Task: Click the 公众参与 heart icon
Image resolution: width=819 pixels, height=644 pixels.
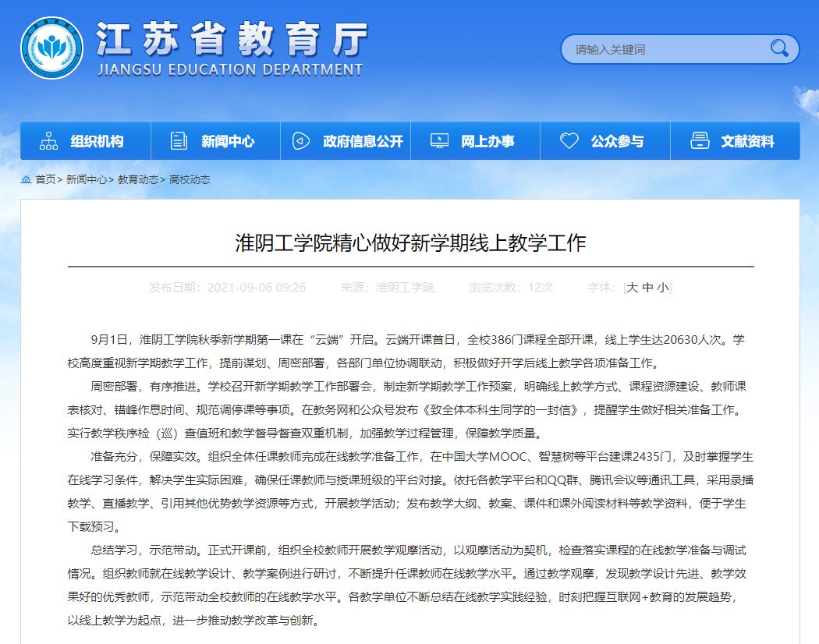Action: click(x=569, y=141)
